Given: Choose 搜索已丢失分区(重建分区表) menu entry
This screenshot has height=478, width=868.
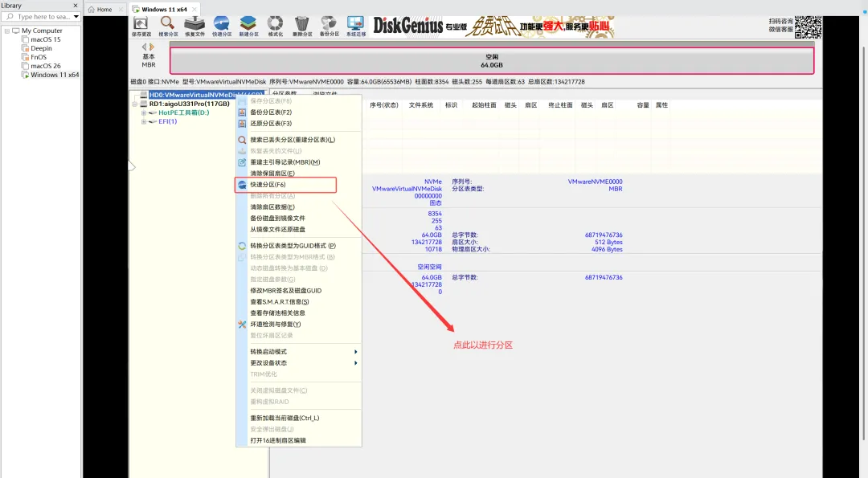Looking at the screenshot, I should [x=298, y=140].
